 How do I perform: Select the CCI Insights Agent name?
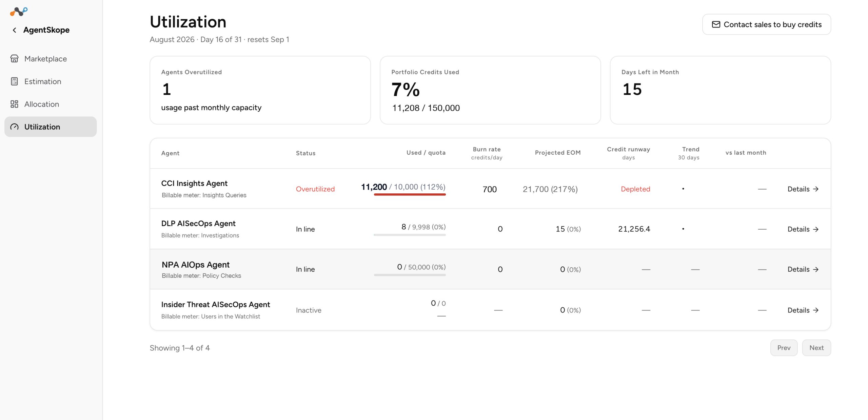pos(194,184)
